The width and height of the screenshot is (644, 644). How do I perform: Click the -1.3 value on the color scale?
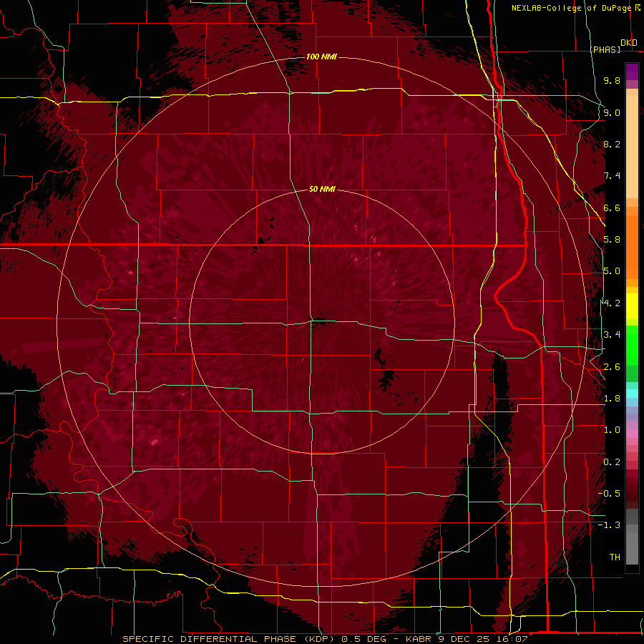point(609,525)
